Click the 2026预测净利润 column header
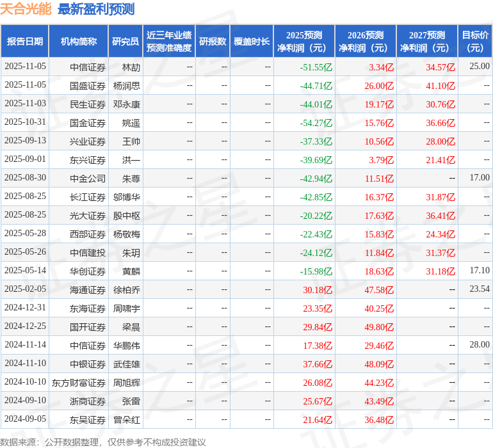Viewport: 493px width, 448px height. (366, 42)
